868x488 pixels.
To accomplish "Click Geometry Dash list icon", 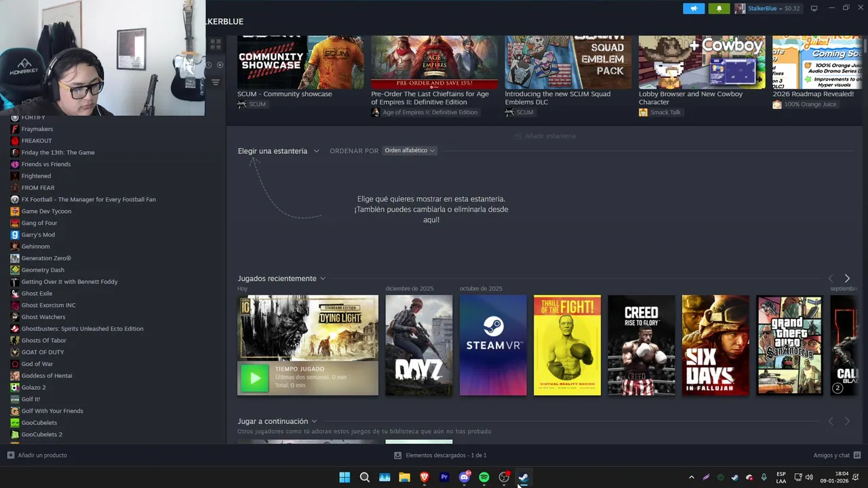I will tap(15, 270).
